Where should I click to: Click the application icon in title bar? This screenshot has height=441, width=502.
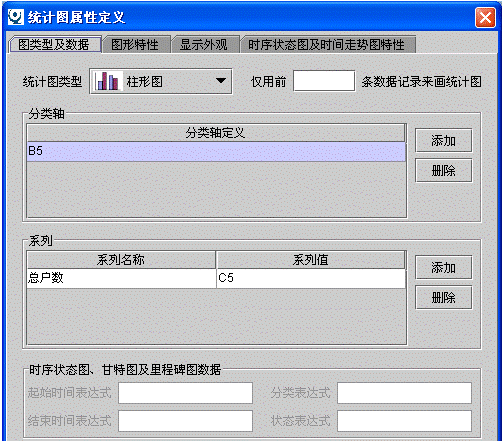coord(16,17)
